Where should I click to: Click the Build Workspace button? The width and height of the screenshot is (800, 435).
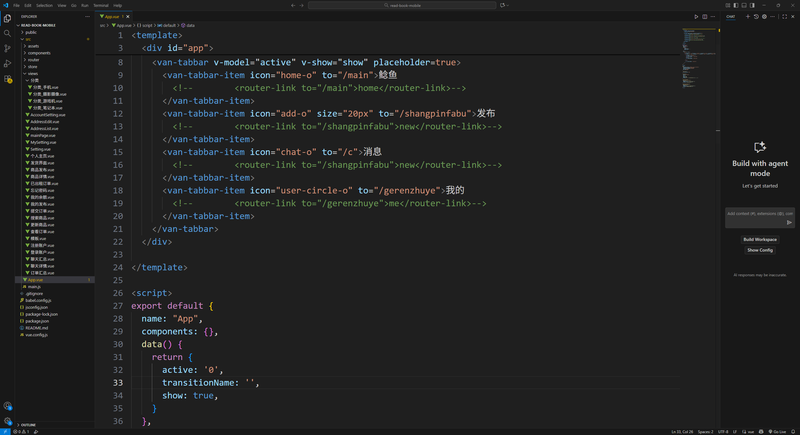(759, 239)
